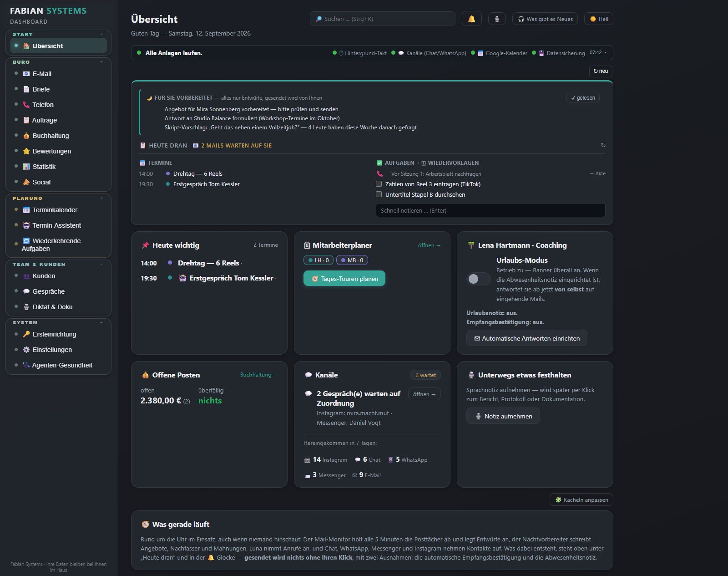Click the Buchhaltung money bag sidebar icon
This screenshot has width=728, height=576.
(x=26, y=136)
